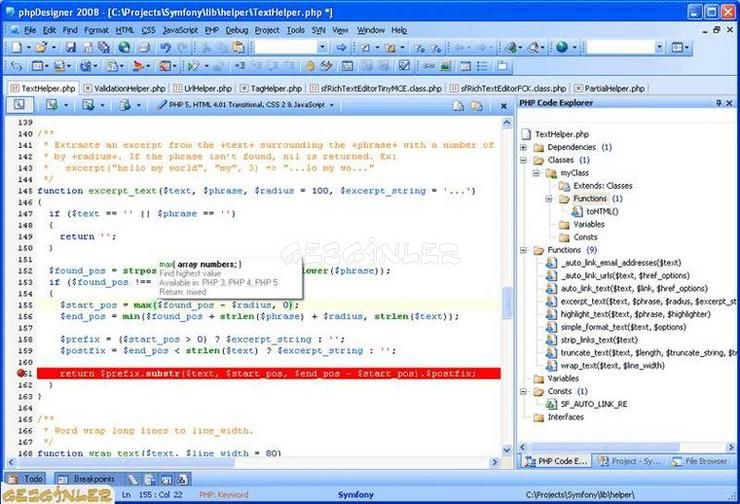Click the Open folder icon
740x504 pixels.
pyautogui.click(x=42, y=47)
